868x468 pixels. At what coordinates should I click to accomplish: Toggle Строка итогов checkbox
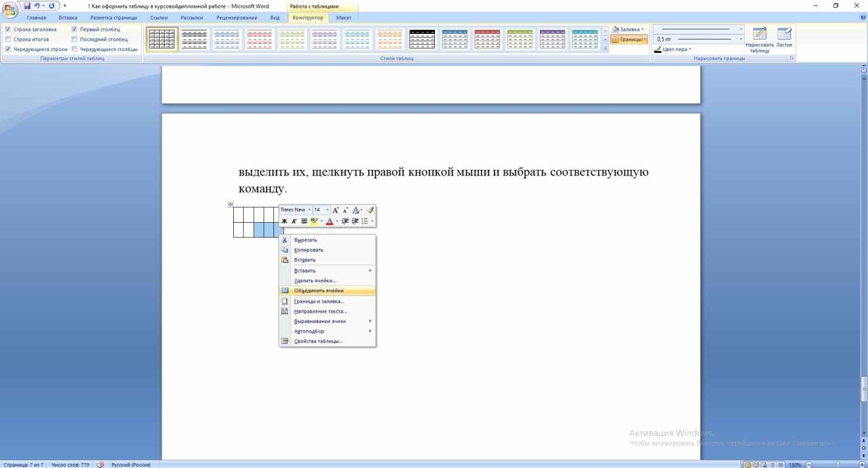click(7, 39)
